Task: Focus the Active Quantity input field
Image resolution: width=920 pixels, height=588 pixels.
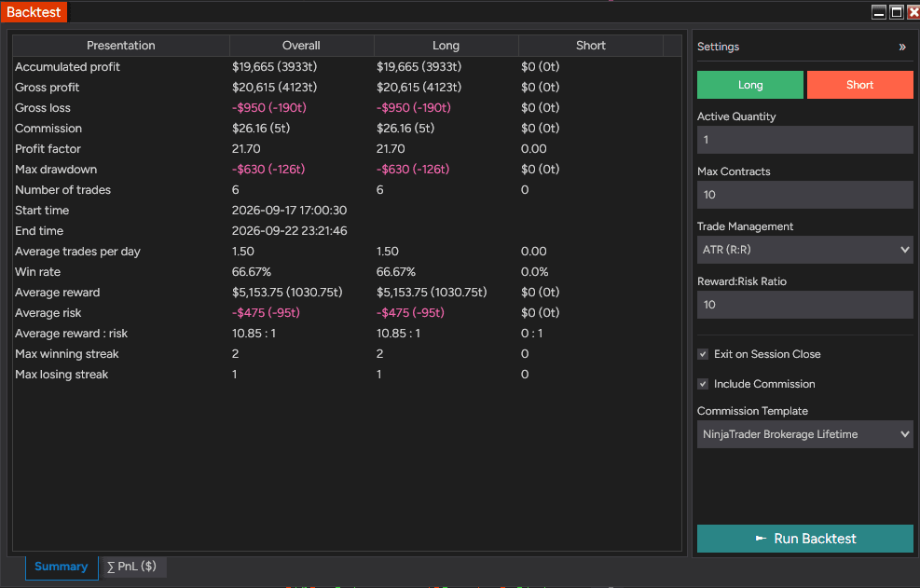Action: (x=804, y=140)
